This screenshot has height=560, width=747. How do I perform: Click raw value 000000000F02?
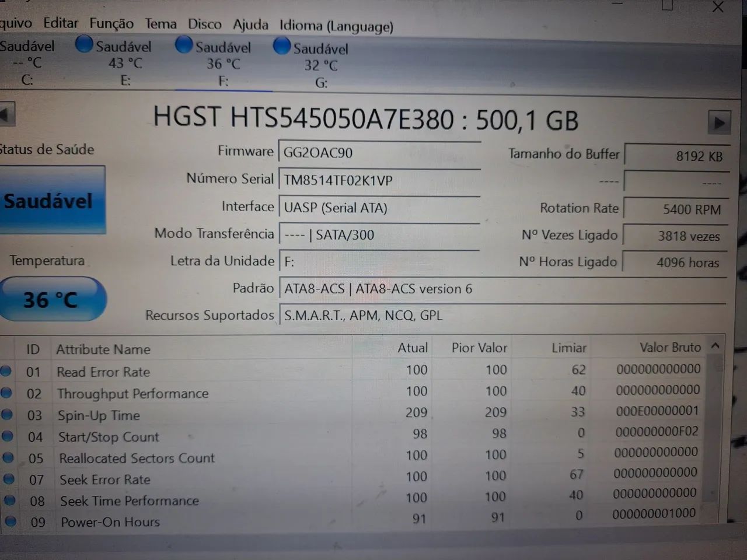point(657,432)
